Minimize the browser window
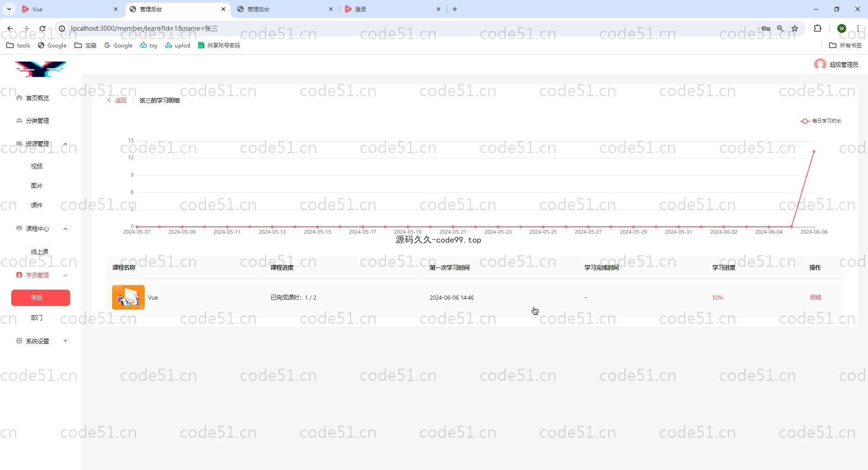This screenshot has height=470, width=868. point(816,9)
